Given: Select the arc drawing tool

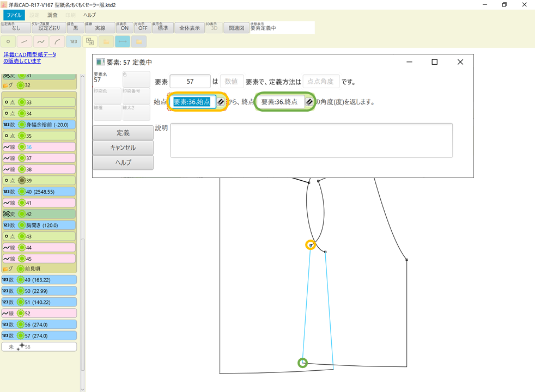Looking at the screenshot, I should click(x=57, y=41).
